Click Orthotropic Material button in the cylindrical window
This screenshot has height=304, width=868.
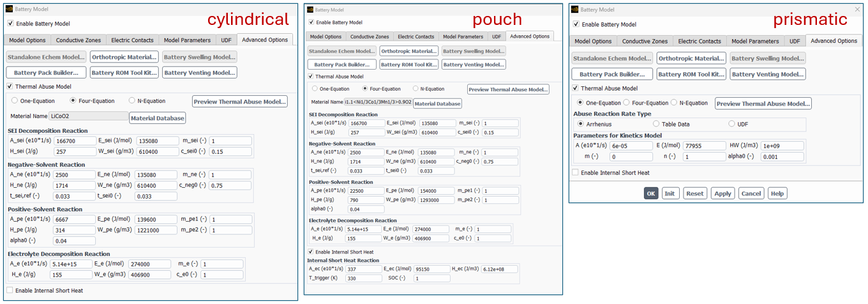pyautogui.click(x=124, y=57)
